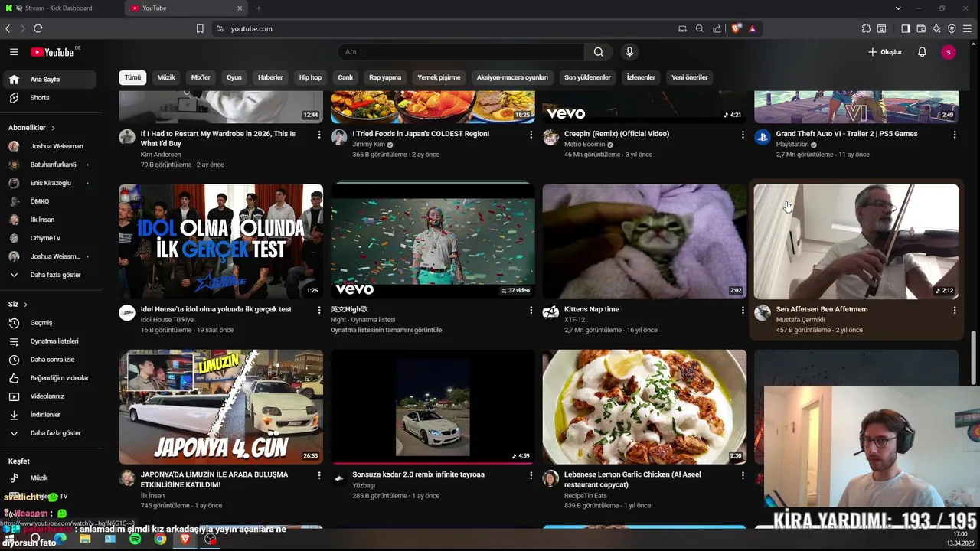Select the Son yüklenenler chip

(x=587, y=77)
